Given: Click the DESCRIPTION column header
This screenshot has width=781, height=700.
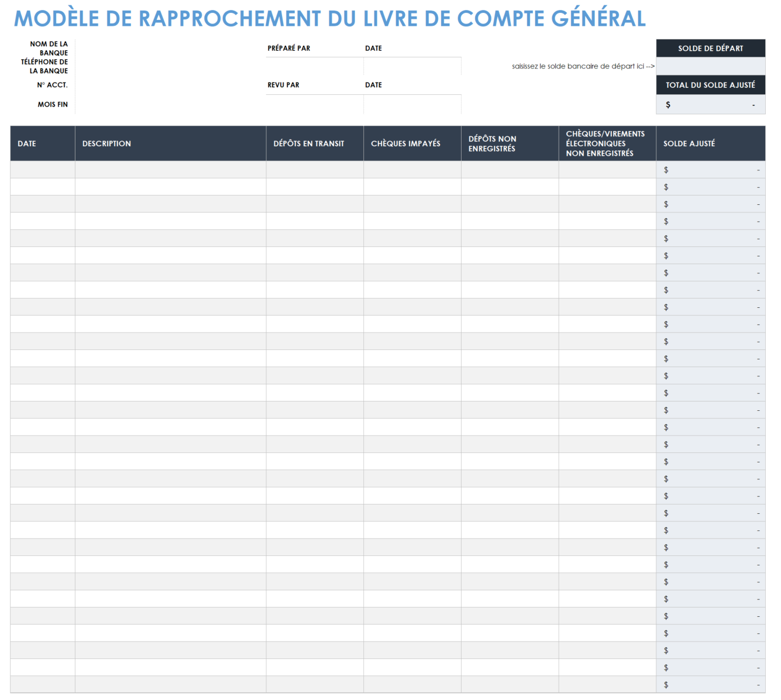Looking at the screenshot, I should [170, 143].
